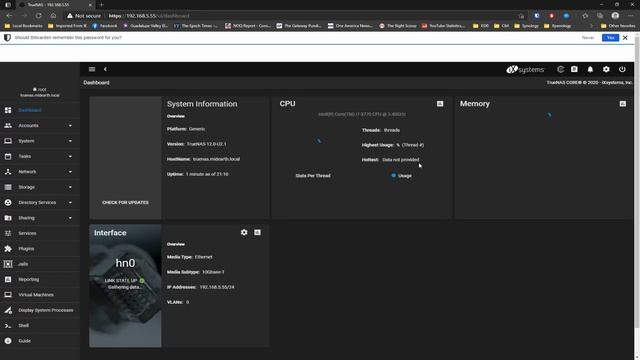Open the browser profile avatar
Viewport: 640px width, 360px height.
tap(615, 16)
